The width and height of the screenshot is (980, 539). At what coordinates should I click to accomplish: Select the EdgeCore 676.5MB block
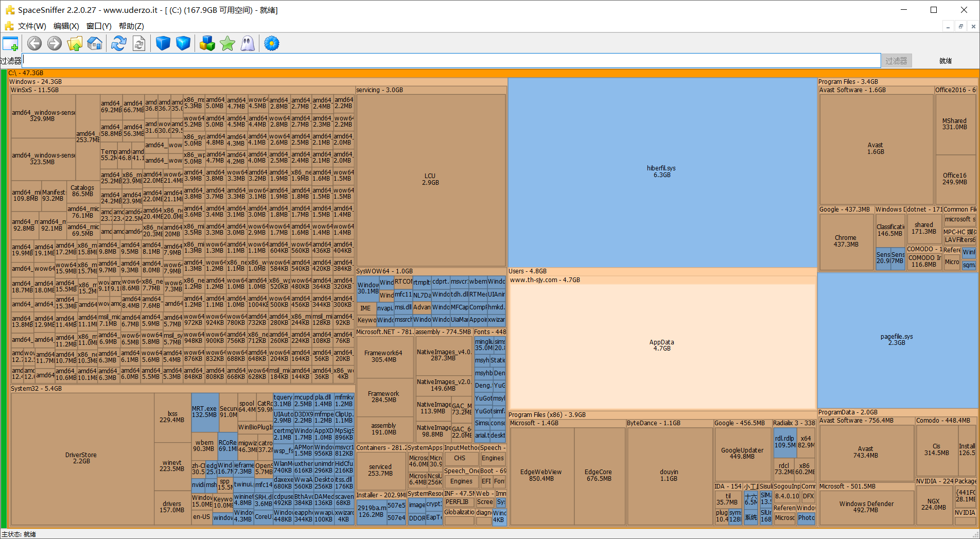pos(599,476)
